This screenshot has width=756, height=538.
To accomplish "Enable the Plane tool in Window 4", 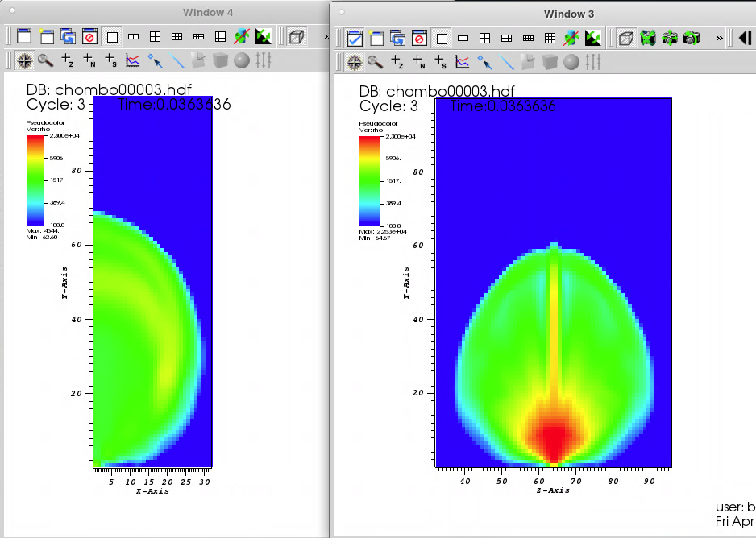I will point(198,60).
